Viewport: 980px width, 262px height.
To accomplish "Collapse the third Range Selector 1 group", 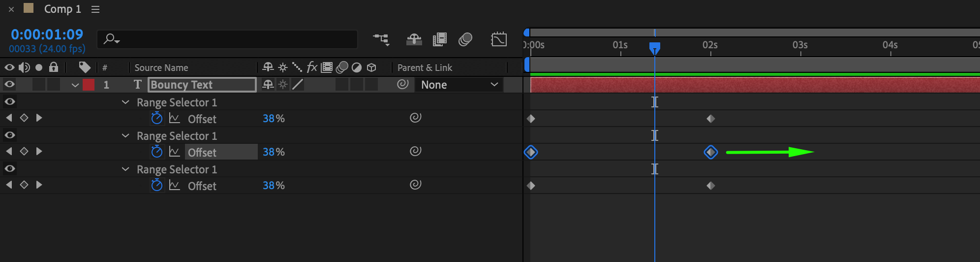I will tap(125, 169).
